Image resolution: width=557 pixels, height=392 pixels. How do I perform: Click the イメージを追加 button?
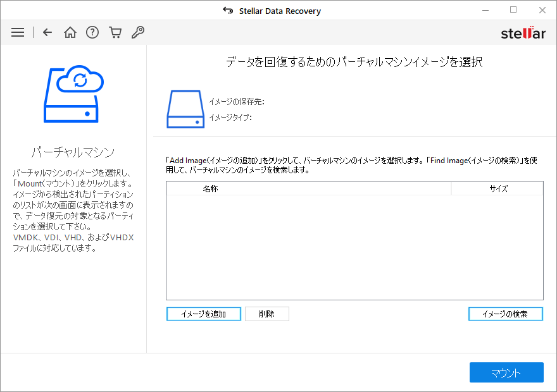pyautogui.click(x=204, y=314)
